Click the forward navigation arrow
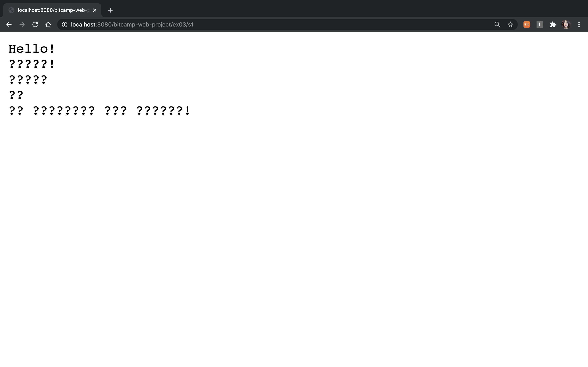The height and width of the screenshot is (367, 588). click(22, 24)
